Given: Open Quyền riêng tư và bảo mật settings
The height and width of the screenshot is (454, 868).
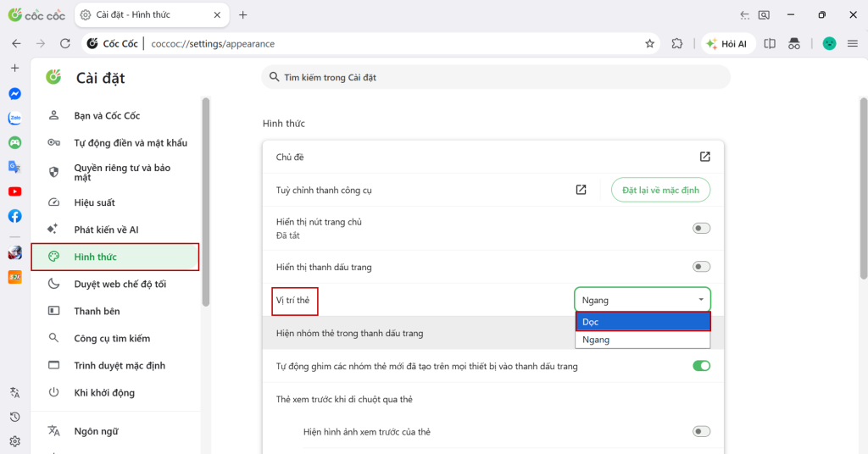Looking at the screenshot, I should [115, 173].
